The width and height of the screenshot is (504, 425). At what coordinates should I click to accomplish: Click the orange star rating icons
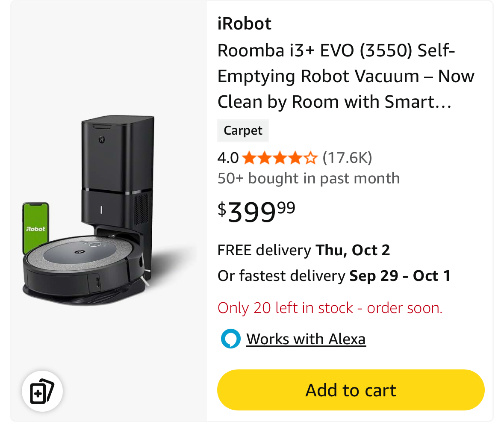coord(280,158)
